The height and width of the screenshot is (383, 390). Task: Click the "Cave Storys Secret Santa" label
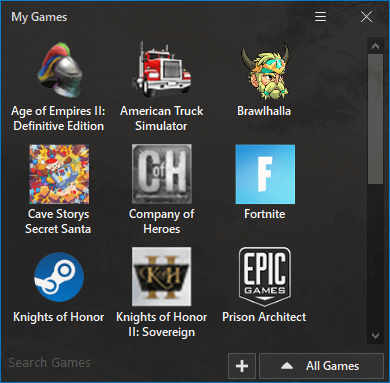pyautogui.click(x=58, y=221)
